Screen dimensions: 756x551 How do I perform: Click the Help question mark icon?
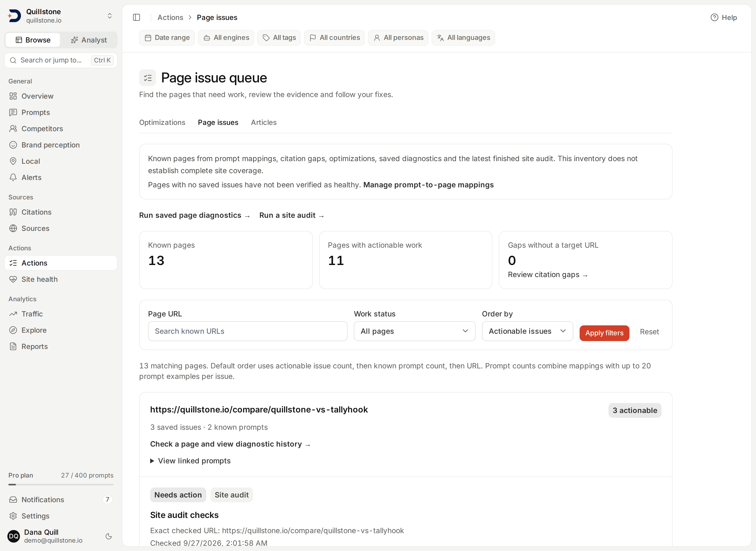[x=714, y=17]
